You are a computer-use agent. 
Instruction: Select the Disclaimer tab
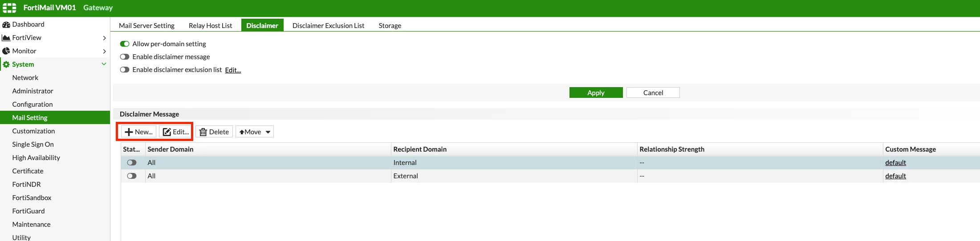pos(262,25)
